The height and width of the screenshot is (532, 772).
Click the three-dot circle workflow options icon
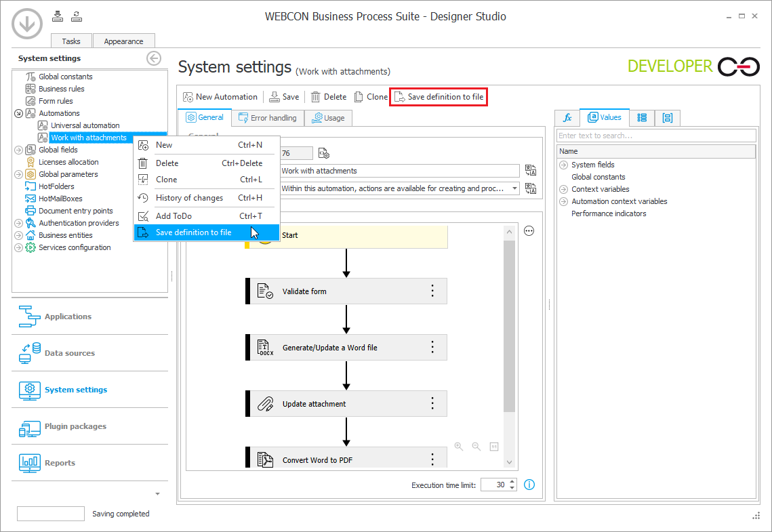(x=529, y=231)
